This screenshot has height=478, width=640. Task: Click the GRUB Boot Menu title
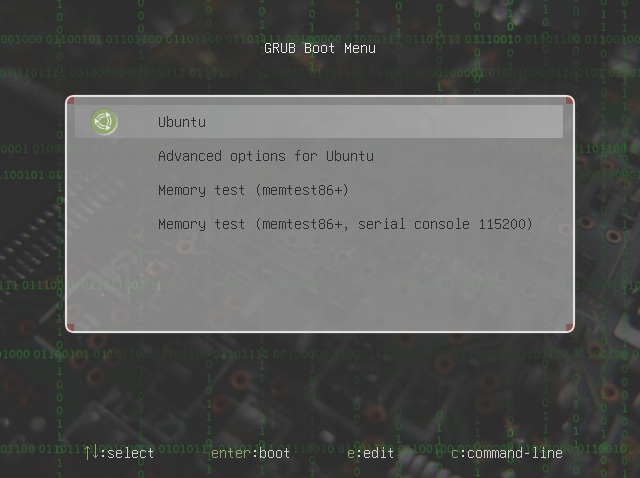coord(320,49)
